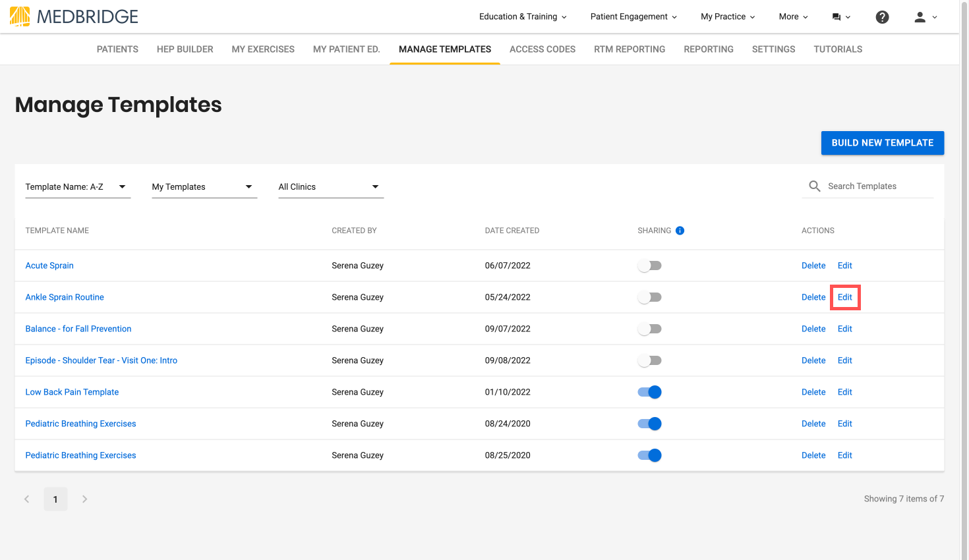Switch to the HEP Builder tab
The height and width of the screenshot is (560, 969).
185,49
